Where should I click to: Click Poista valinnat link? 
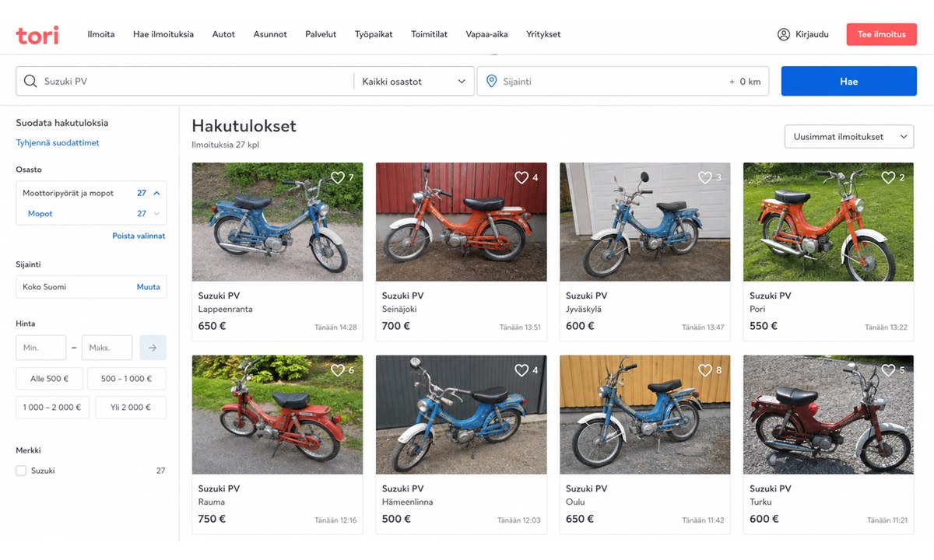139,236
